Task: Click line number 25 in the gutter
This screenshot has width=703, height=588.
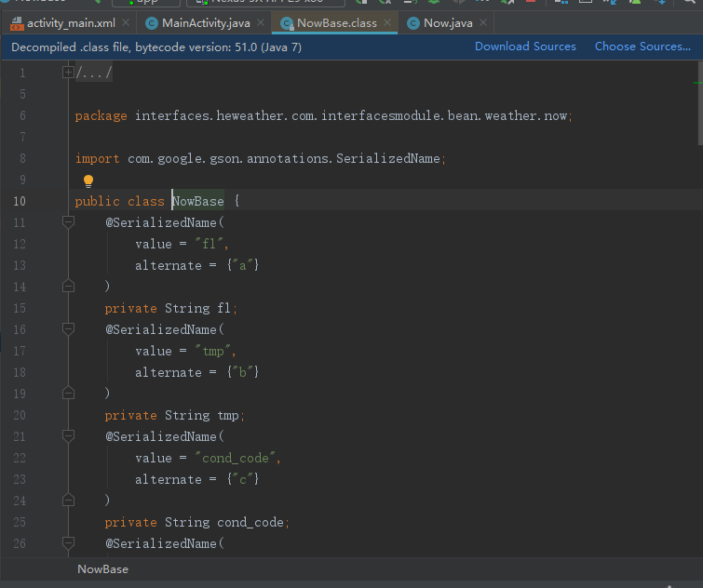Action: [x=20, y=523]
